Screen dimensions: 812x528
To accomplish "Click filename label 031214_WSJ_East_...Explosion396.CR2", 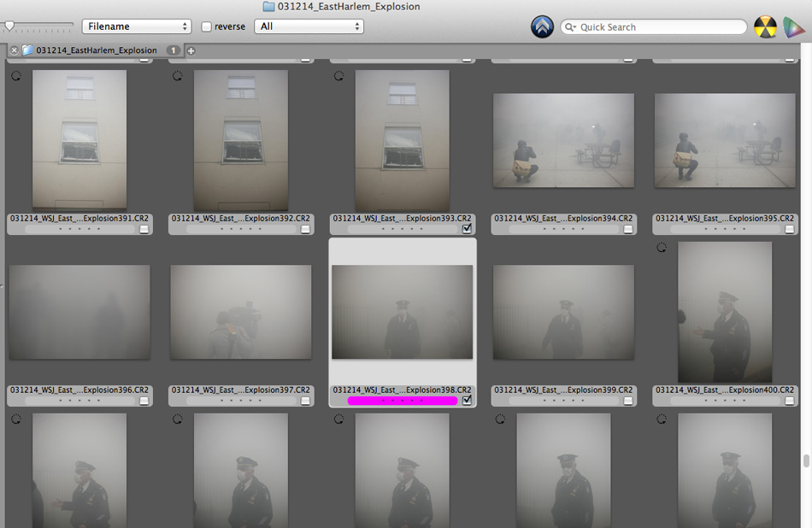I will click(x=79, y=390).
